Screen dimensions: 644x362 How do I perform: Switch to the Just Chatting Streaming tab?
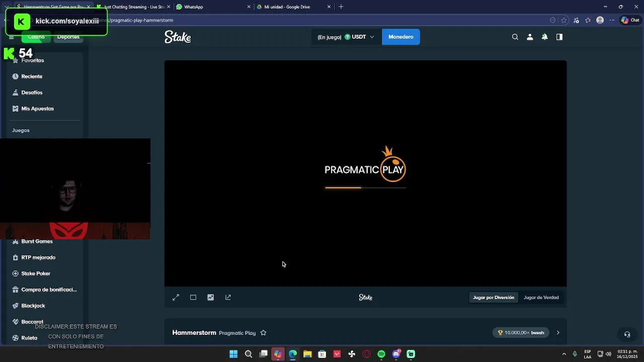pos(134,7)
